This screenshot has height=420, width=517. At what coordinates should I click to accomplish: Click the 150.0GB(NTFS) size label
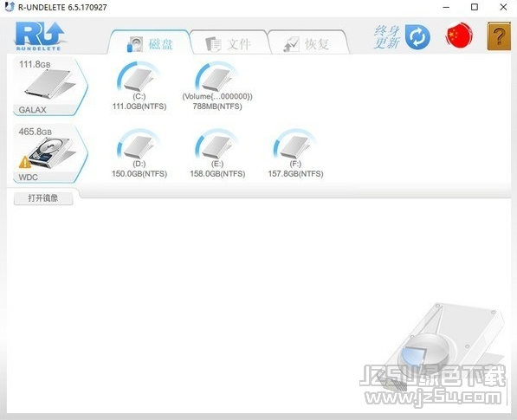(x=139, y=174)
